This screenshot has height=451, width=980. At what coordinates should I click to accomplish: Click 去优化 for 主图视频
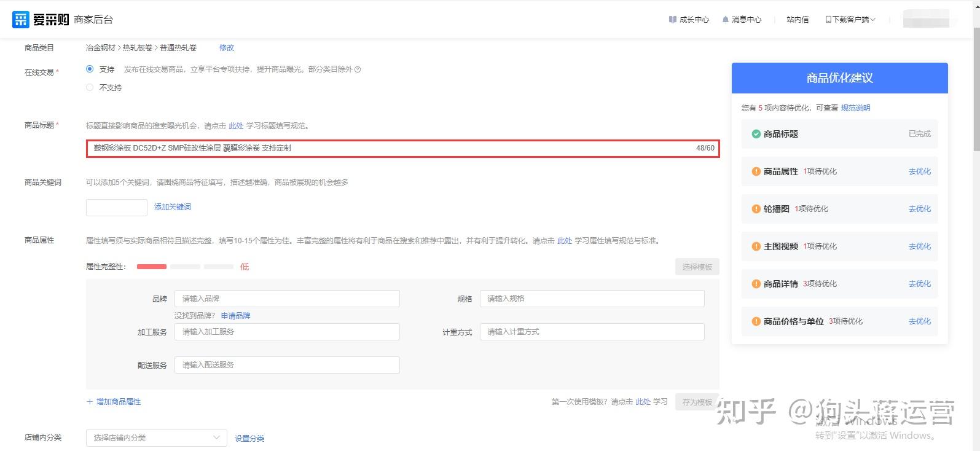click(x=920, y=246)
